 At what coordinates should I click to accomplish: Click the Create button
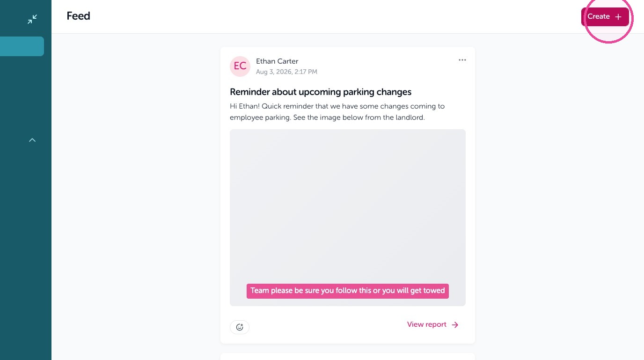point(605,16)
